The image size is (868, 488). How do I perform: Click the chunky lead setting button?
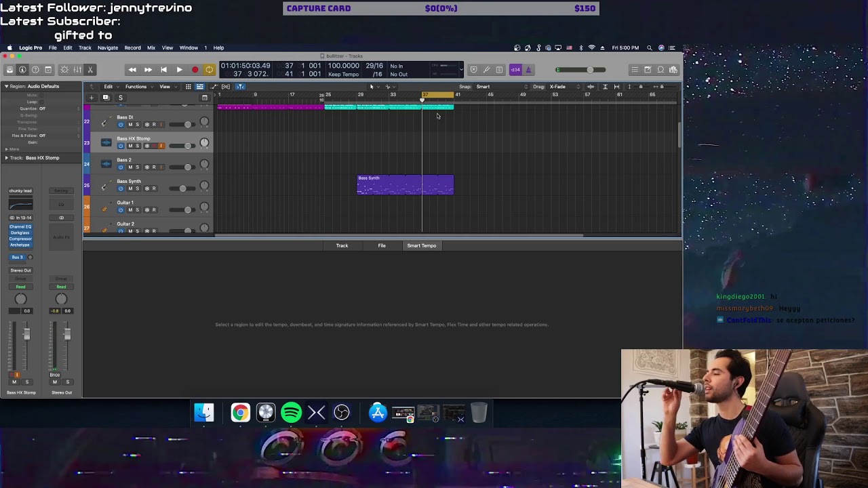point(20,191)
